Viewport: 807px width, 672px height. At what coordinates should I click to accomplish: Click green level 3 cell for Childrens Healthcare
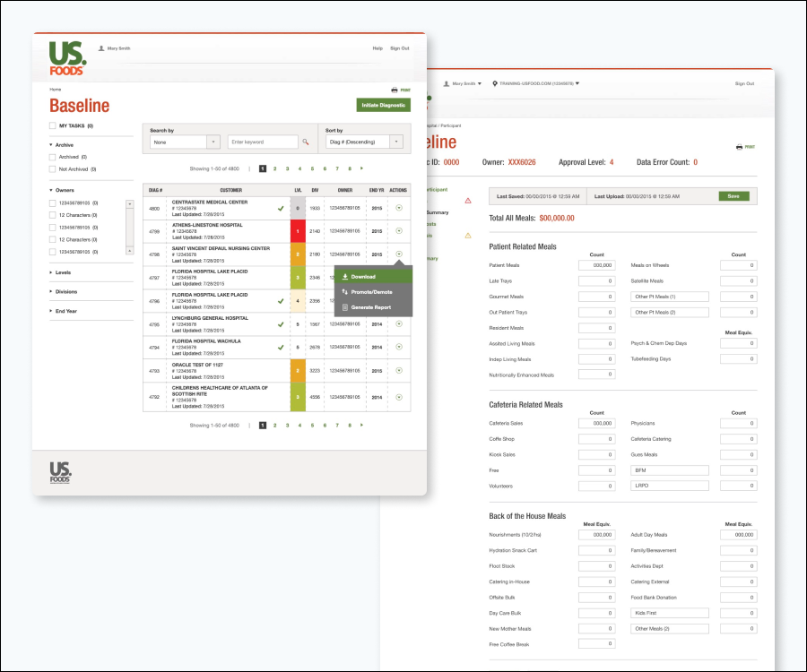coord(298,397)
